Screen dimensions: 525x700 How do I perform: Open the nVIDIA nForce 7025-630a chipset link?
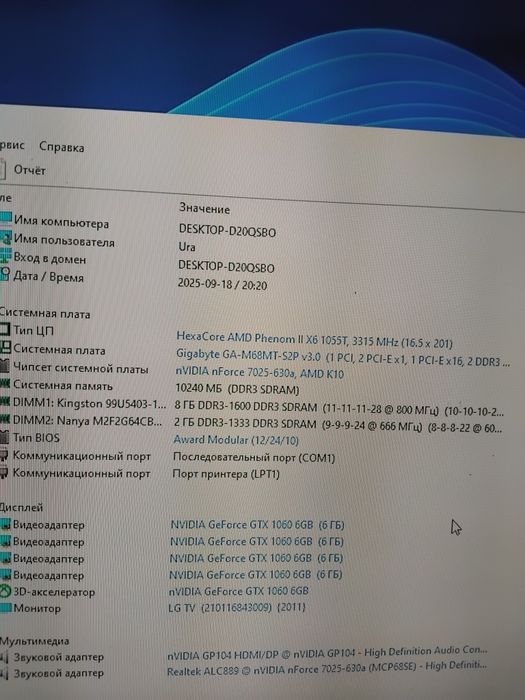[259, 373]
